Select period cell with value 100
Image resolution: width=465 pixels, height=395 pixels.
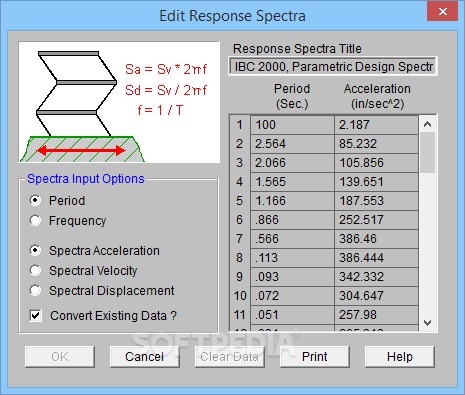292,125
